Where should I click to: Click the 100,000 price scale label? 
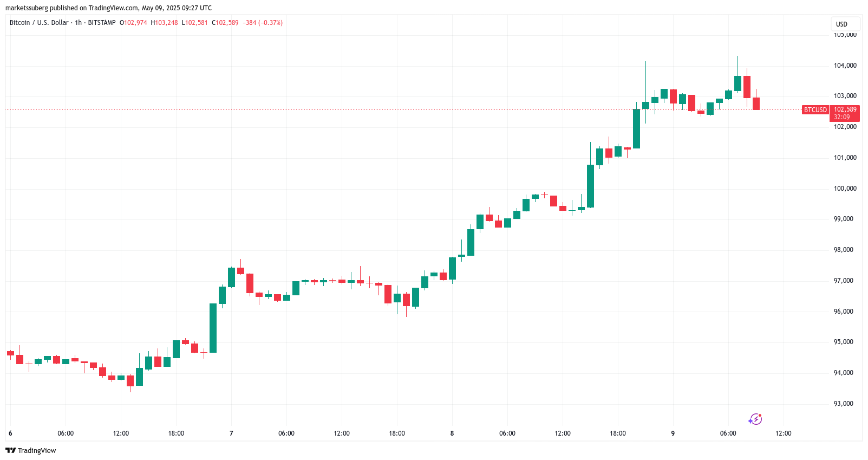[x=845, y=189]
